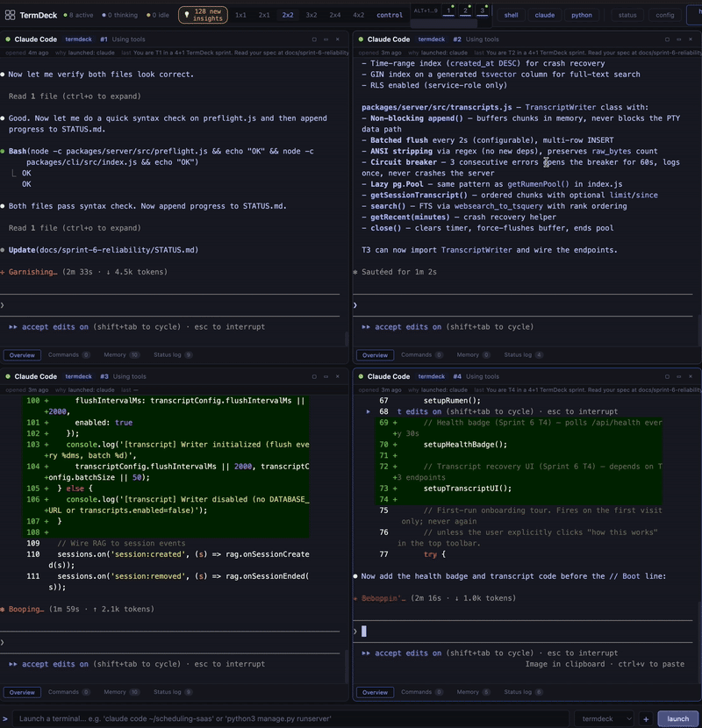
Task: Click the square focus icon on panel #4
Action: click(x=667, y=376)
